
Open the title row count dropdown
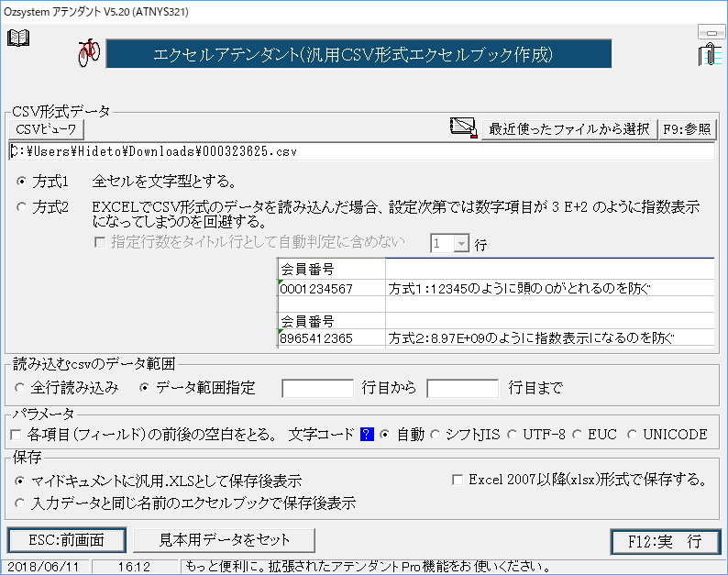pyautogui.click(x=461, y=243)
